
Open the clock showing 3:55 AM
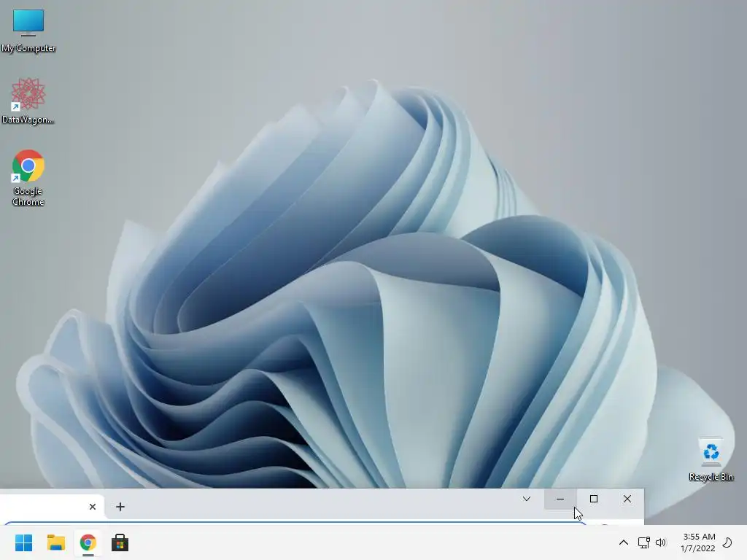698,542
